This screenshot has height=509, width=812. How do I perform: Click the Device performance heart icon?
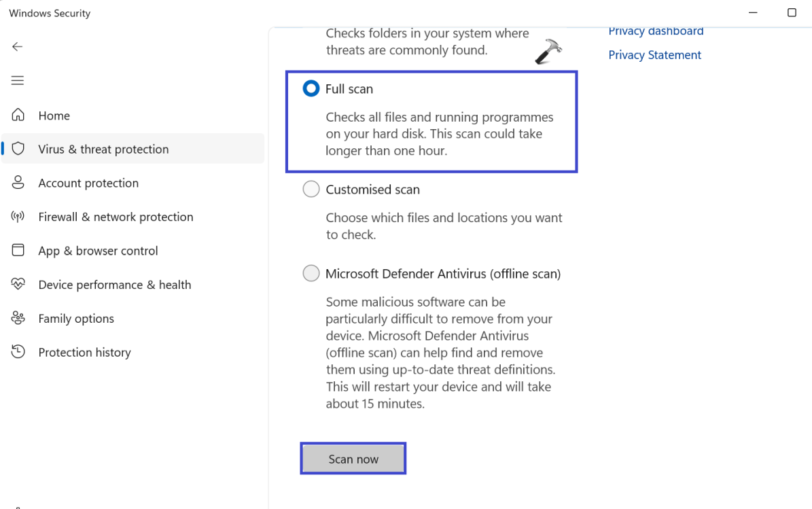(18, 284)
